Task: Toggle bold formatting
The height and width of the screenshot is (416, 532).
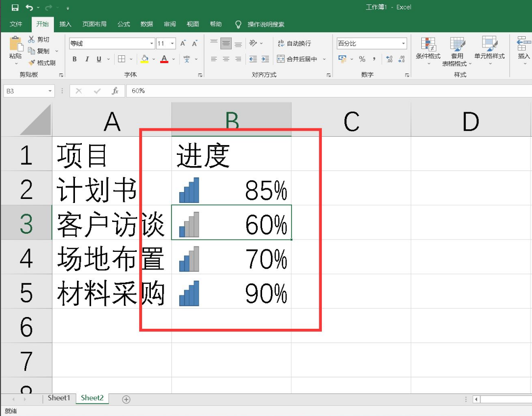Action: [74, 59]
